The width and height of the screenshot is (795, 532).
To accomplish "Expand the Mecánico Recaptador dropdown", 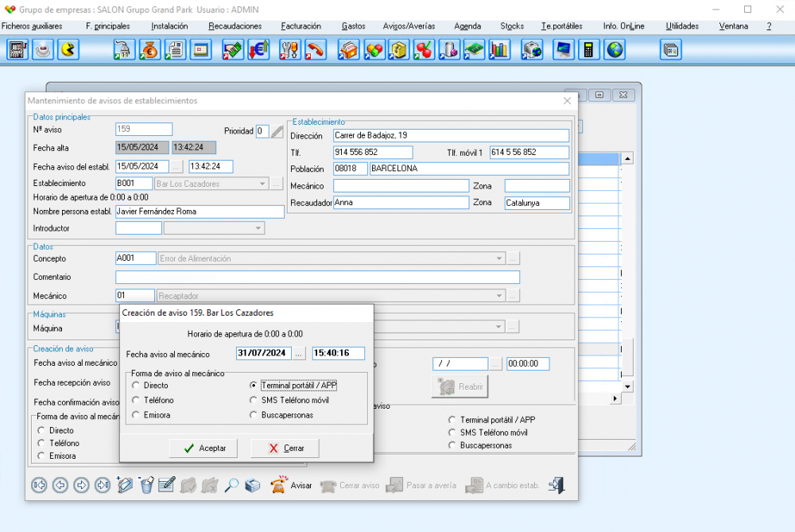I will coord(499,296).
